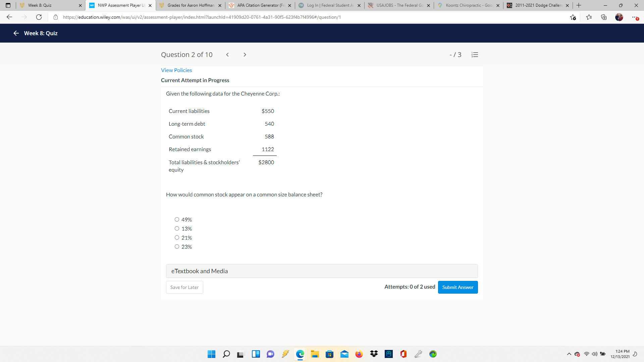The image size is (644, 362).
Task: Select the 13% answer option
Action: tap(177, 228)
